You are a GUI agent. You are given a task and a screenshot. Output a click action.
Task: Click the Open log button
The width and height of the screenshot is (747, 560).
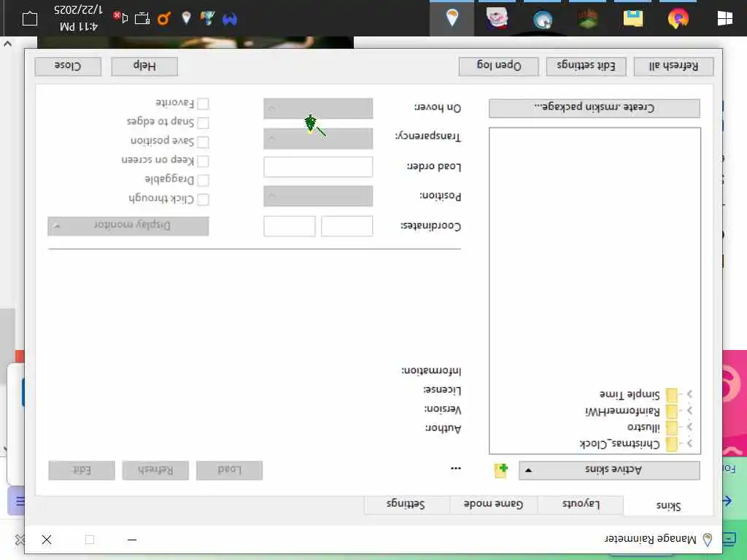(x=499, y=66)
